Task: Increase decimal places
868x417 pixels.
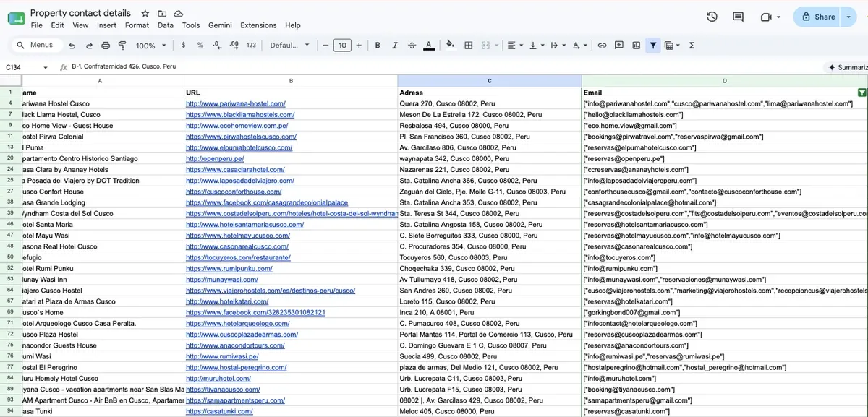Action: click(234, 46)
